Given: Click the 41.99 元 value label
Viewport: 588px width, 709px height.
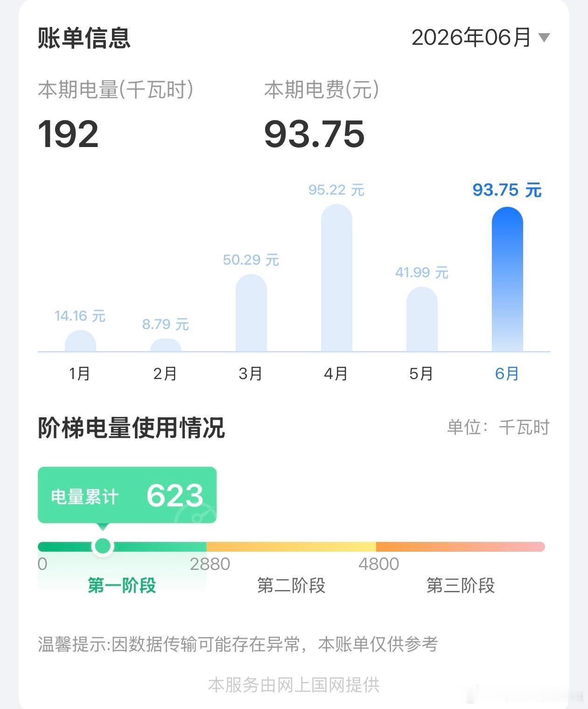Looking at the screenshot, I should 422,272.
